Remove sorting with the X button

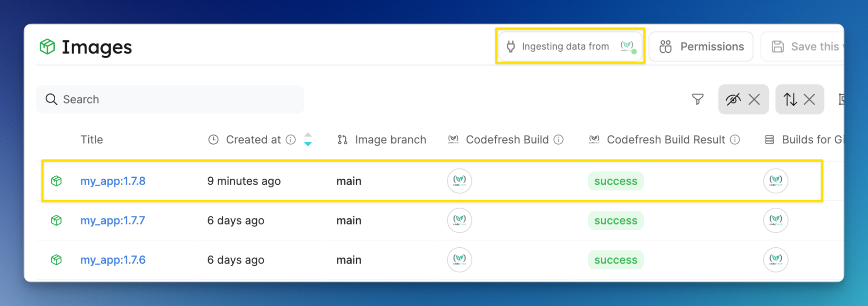[x=809, y=100]
